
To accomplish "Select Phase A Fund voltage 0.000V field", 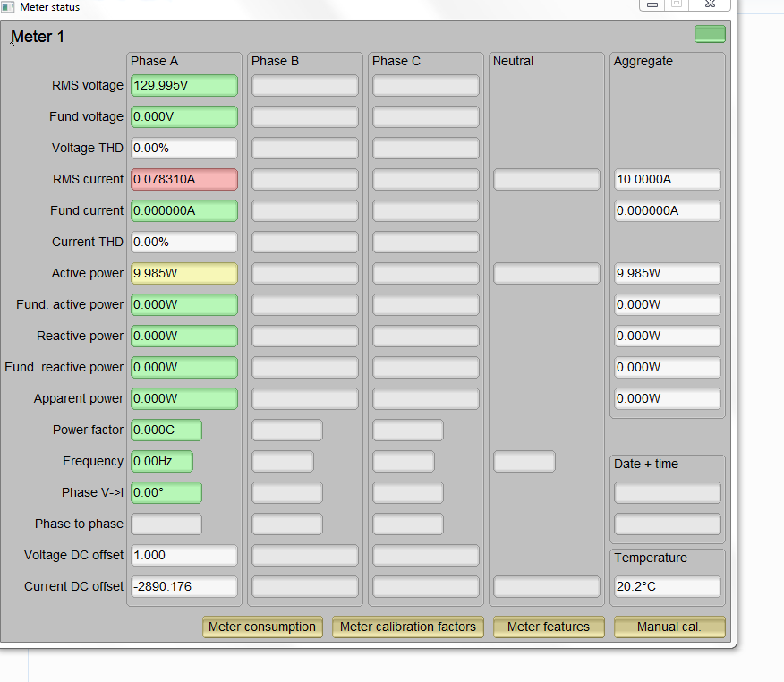I will (184, 116).
